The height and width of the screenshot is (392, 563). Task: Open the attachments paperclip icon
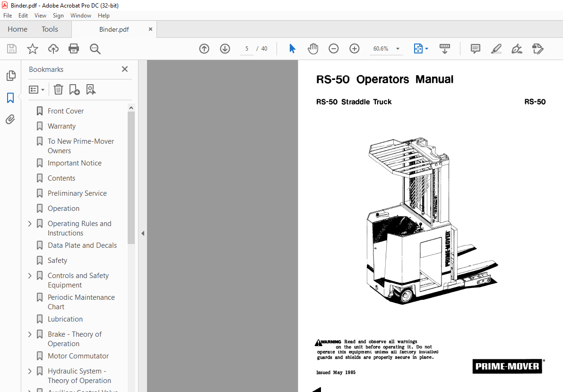(x=10, y=119)
